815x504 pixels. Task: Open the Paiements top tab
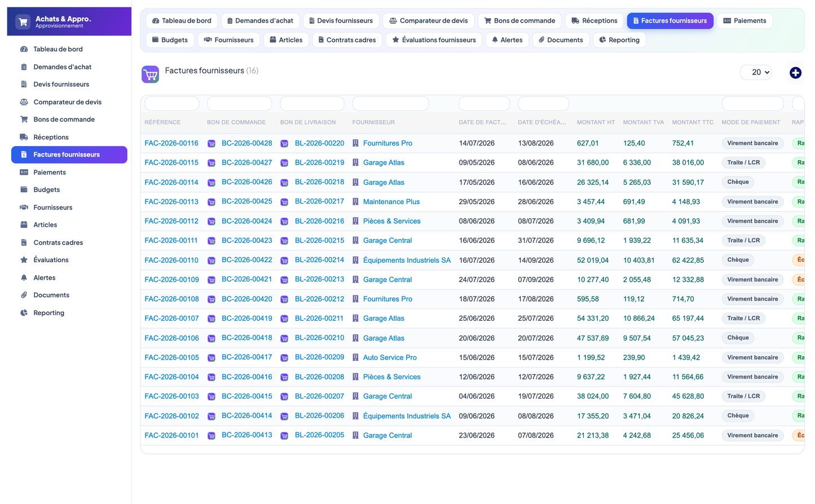(x=744, y=21)
